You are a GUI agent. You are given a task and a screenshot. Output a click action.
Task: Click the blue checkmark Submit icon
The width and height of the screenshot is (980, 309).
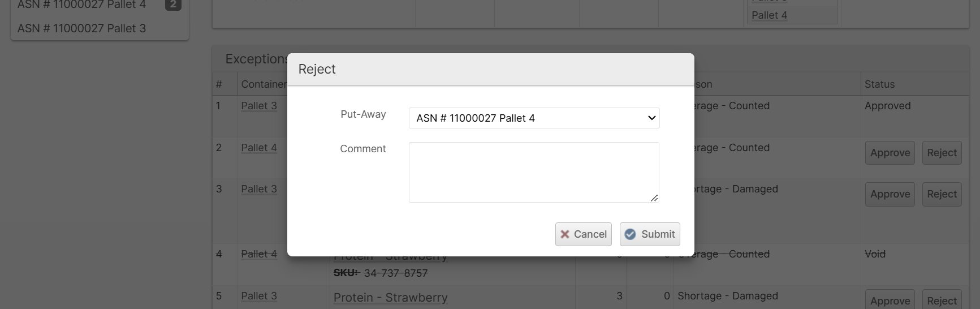point(630,234)
